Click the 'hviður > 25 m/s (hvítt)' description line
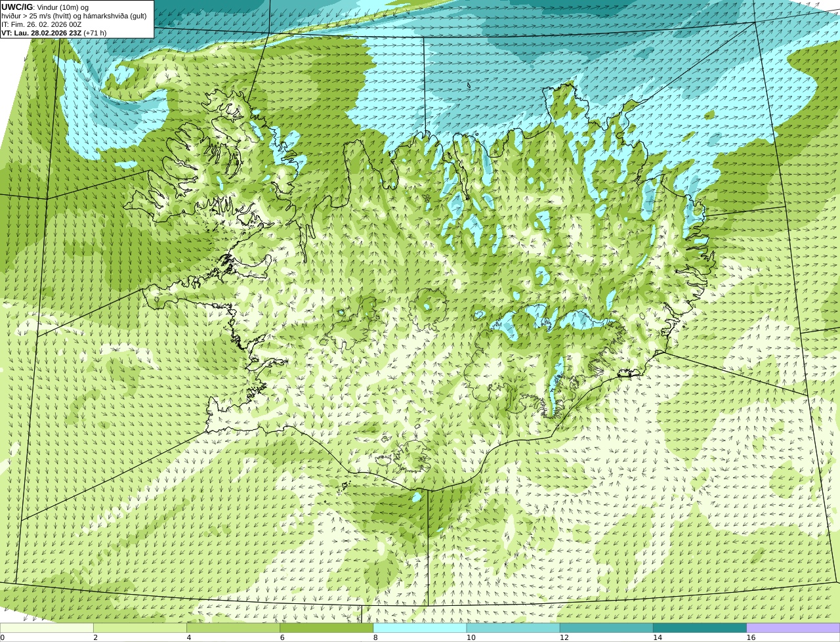 click(74, 16)
